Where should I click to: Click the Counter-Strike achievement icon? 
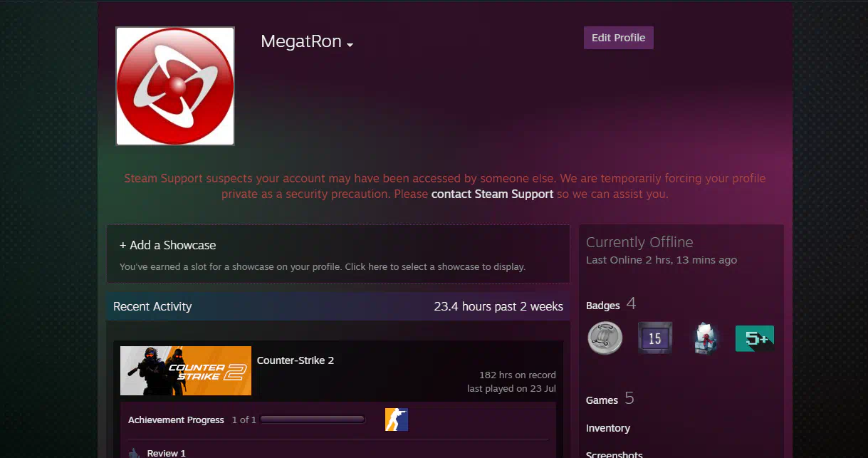click(x=397, y=420)
